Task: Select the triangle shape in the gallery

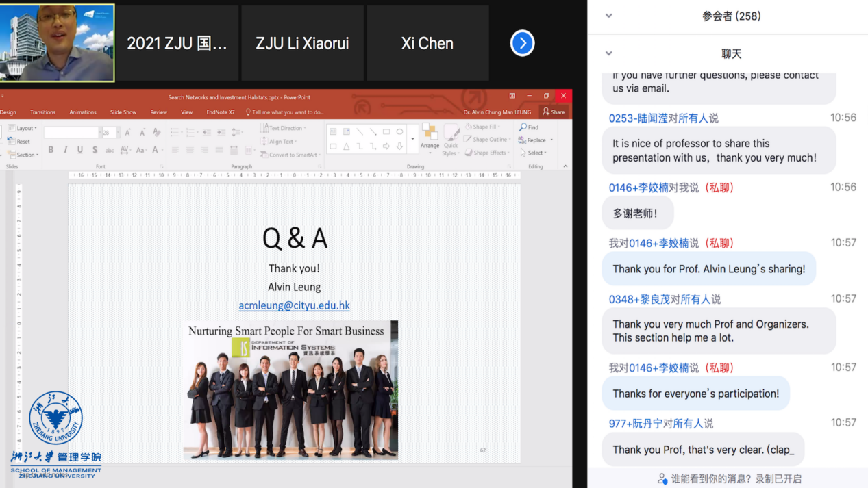Action: pyautogui.click(x=347, y=146)
